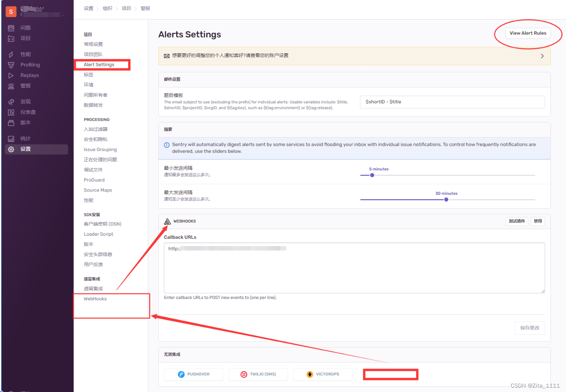Open 问题所有者 issue owners menu item

(x=95, y=95)
